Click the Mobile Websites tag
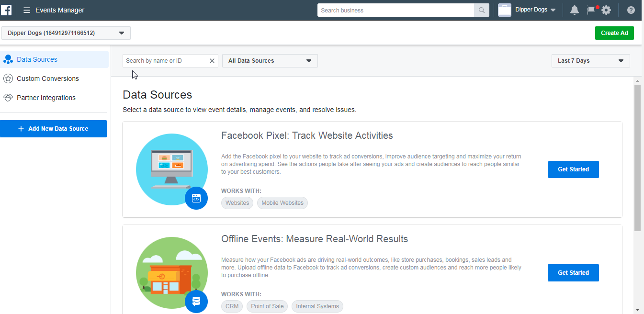The image size is (644, 314). (x=282, y=203)
